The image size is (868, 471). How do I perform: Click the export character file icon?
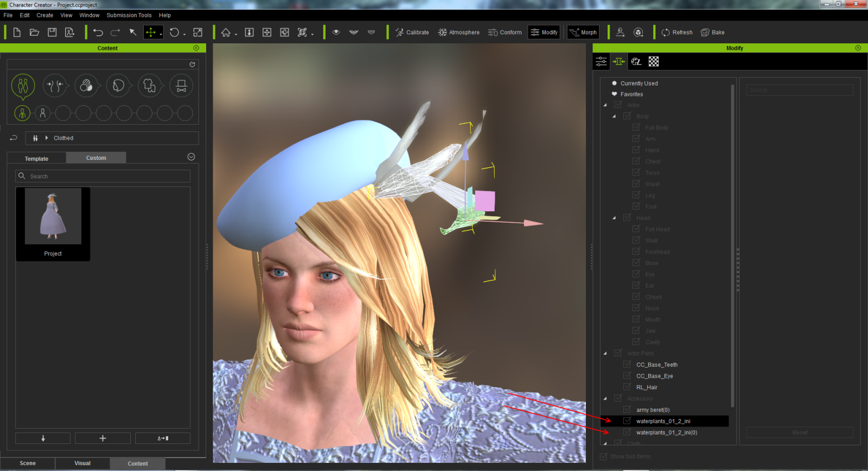[69, 33]
